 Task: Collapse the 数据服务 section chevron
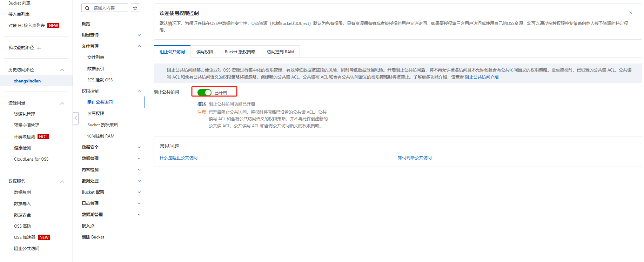(x=62, y=181)
